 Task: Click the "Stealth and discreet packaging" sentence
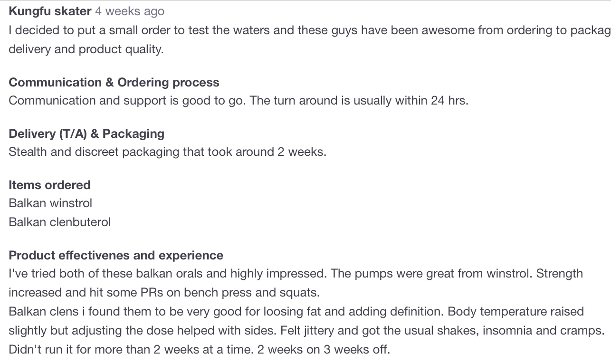click(x=167, y=152)
